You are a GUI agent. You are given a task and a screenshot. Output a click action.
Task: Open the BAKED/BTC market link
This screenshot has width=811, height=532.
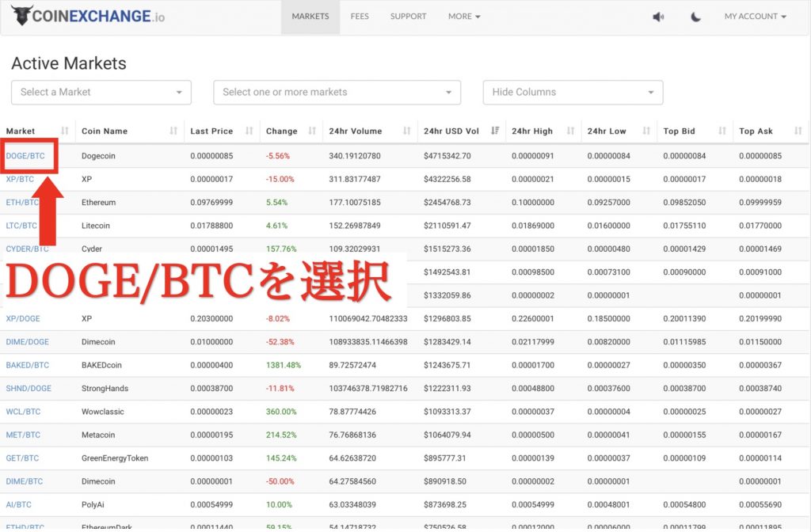[x=28, y=365]
